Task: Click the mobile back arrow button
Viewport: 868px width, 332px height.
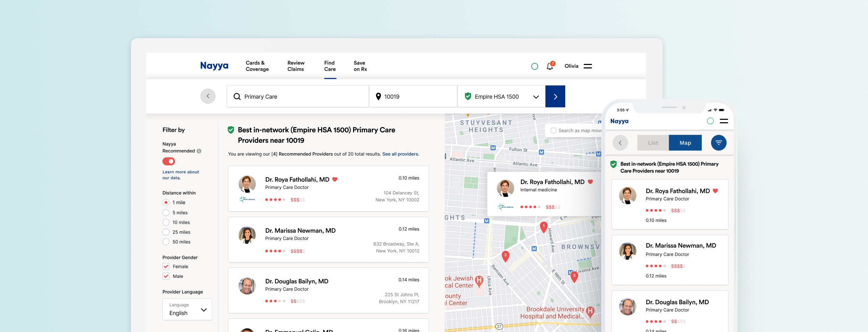Action: (620, 143)
